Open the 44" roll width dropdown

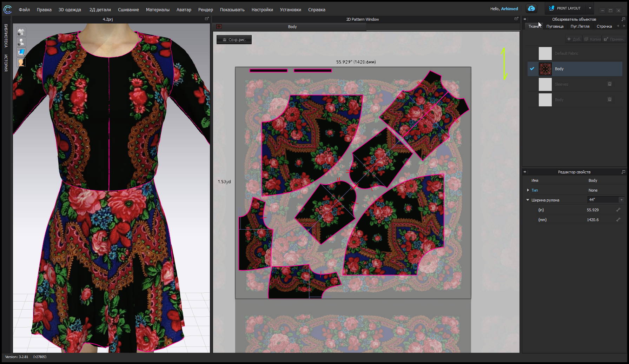pos(621,200)
